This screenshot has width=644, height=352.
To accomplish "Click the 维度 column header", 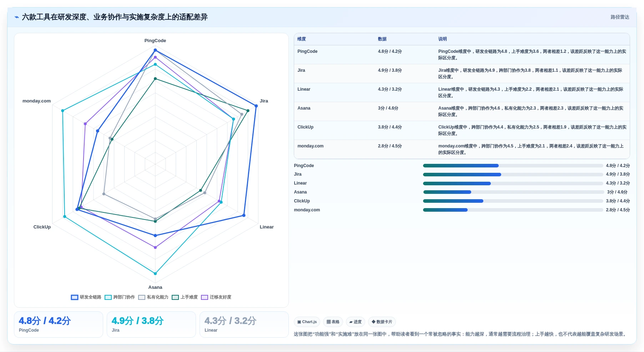I will [x=302, y=39].
